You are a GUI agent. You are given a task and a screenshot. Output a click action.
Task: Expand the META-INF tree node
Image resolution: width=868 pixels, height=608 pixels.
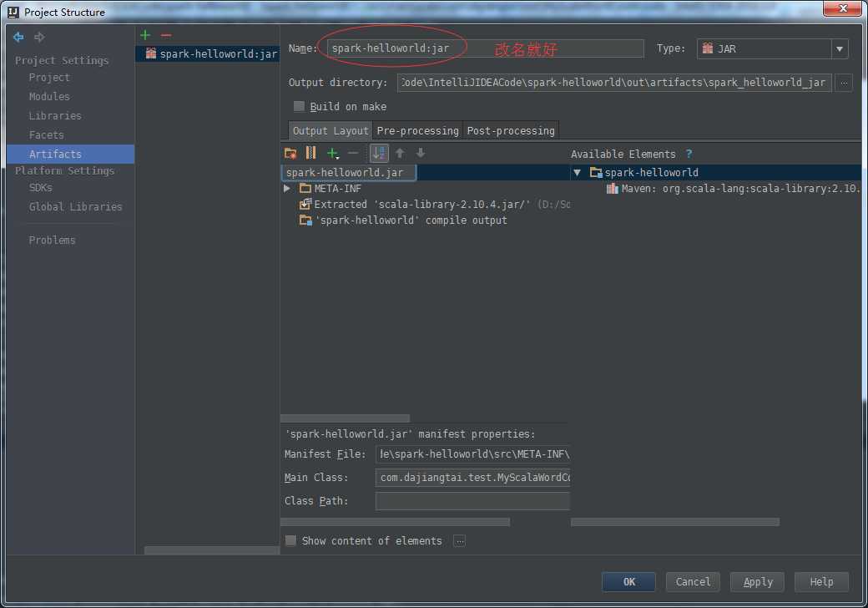tap(287, 188)
